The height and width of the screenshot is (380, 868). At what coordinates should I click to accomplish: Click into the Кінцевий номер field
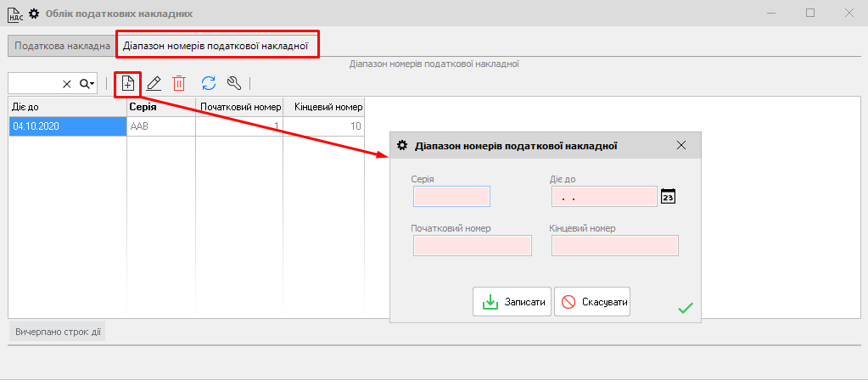point(615,246)
